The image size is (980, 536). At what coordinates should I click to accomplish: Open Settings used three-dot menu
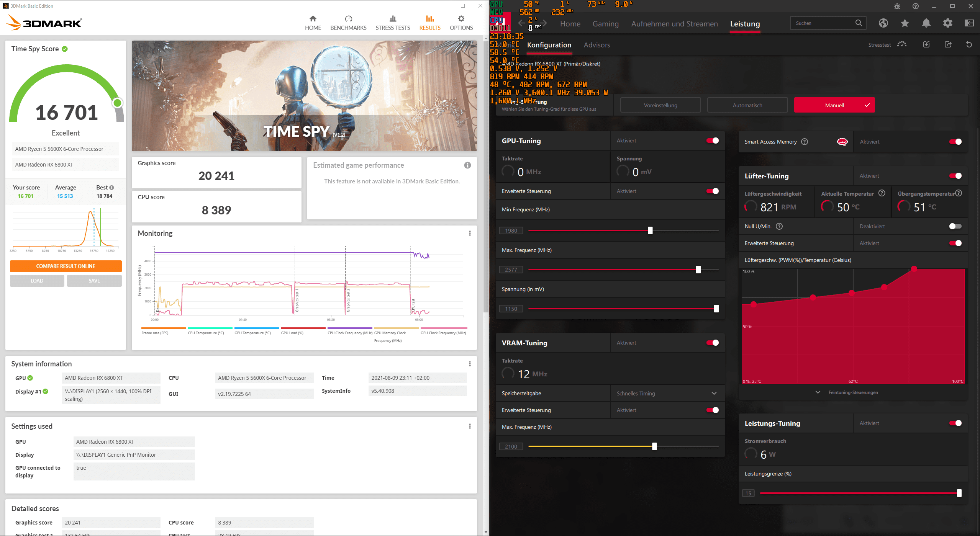click(x=470, y=426)
